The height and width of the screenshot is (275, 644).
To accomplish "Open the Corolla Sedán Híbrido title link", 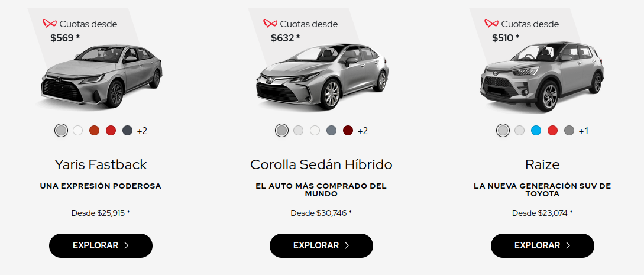I will click(x=321, y=164).
